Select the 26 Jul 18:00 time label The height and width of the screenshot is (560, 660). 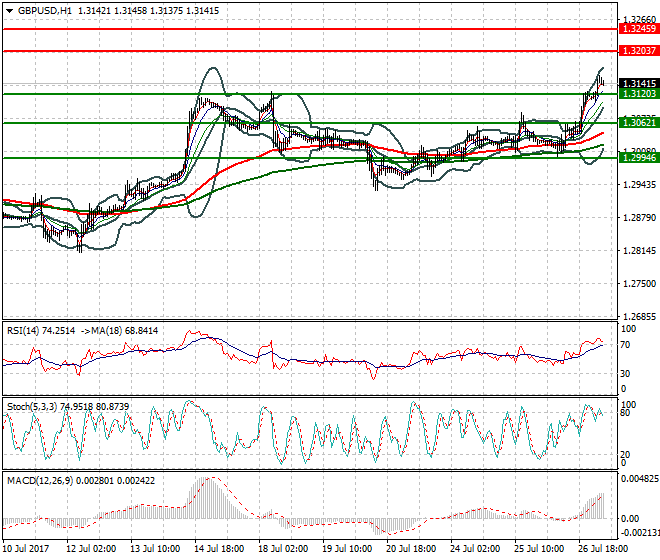point(603,549)
